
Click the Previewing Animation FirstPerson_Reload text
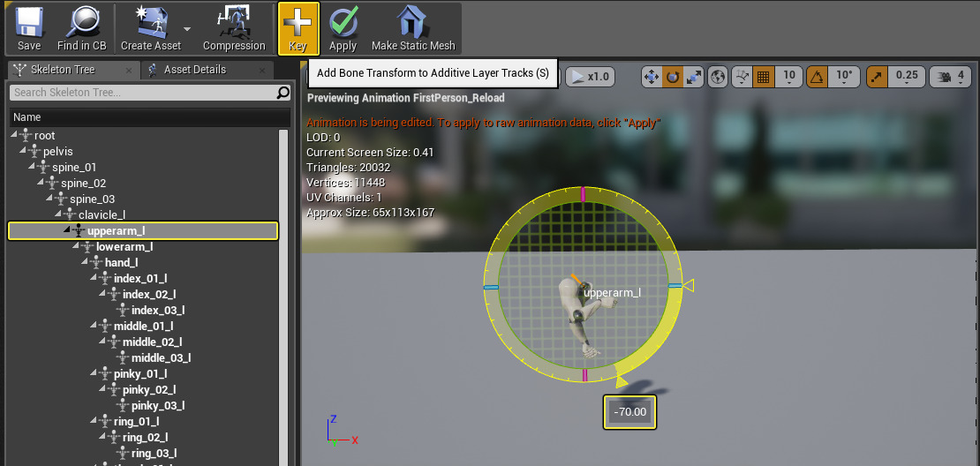(x=405, y=98)
